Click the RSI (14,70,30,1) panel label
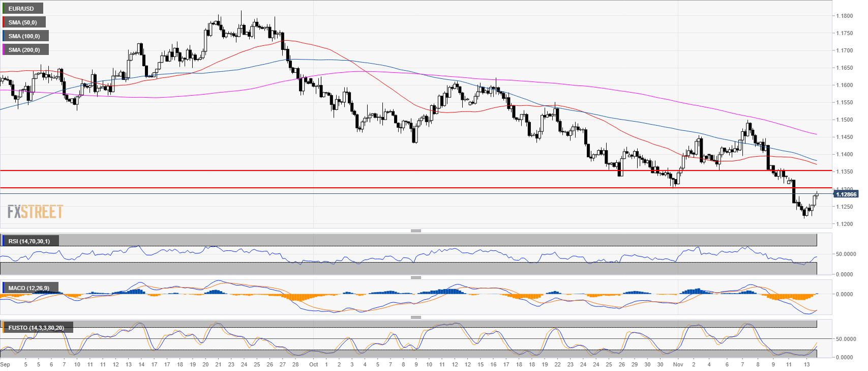This screenshot has width=868, height=371. [29, 241]
